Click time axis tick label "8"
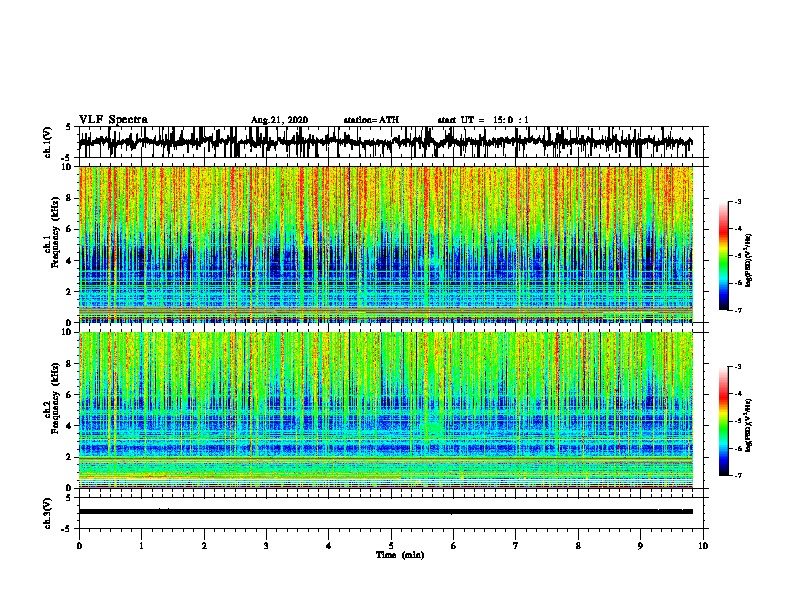 pyautogui.click(x=578, y=545)
